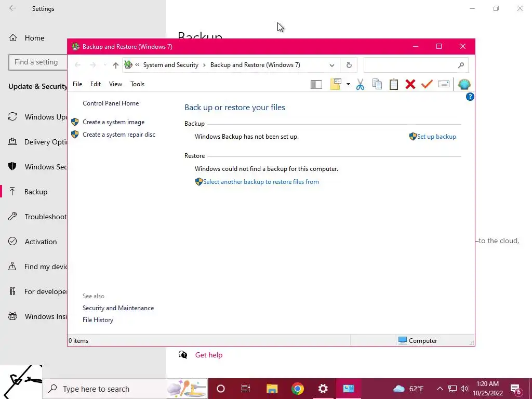Click the Cortana circle taskbar icon
The height and width of the screenshot is (399, 532).
click(x=220, y=389)
